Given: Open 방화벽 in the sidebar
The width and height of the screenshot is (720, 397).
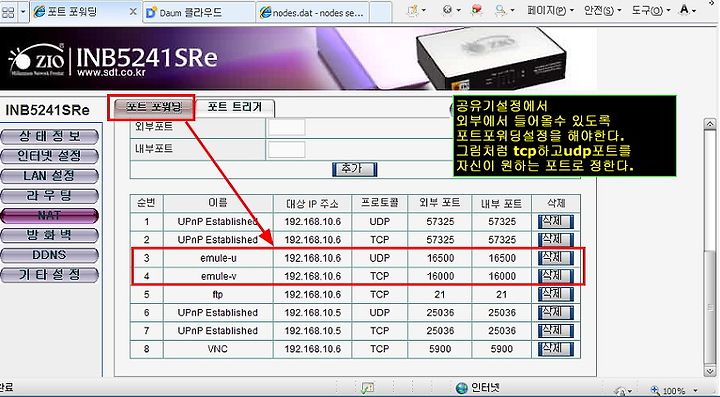Looking at the screenshot, I should [x=50, y=235].
